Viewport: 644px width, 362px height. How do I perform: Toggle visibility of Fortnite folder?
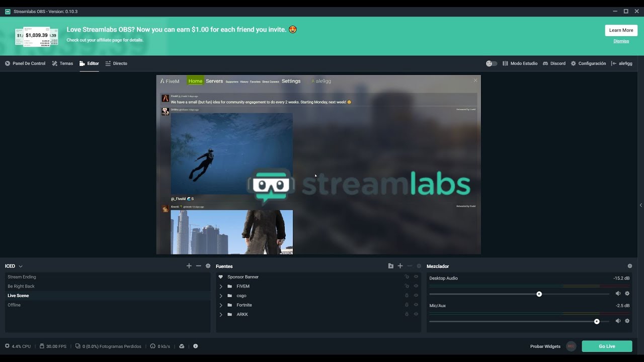coord(416,305)
